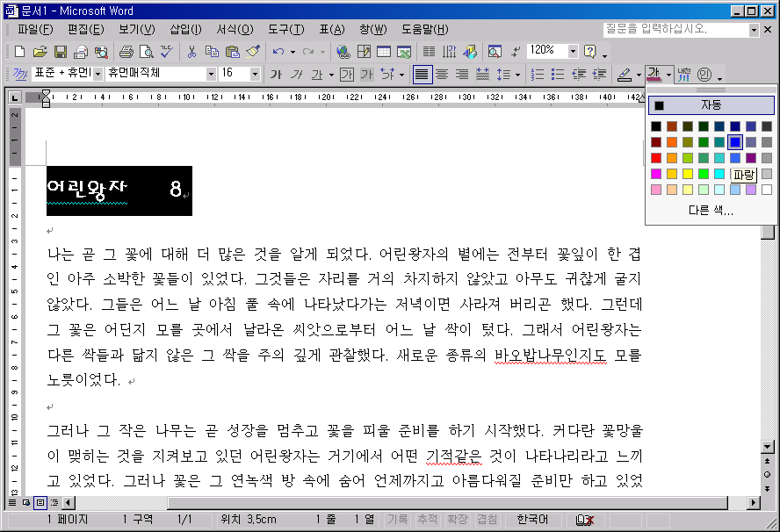The image size is (780, 532).
Task: Select the Format Painter brush icon
Action: 252,52
